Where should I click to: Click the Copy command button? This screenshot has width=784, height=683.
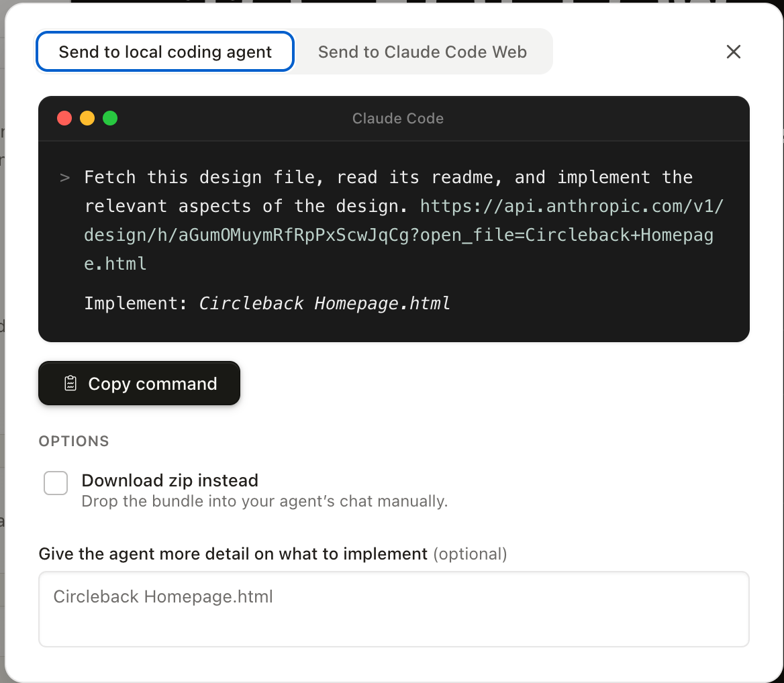[139, 383]
